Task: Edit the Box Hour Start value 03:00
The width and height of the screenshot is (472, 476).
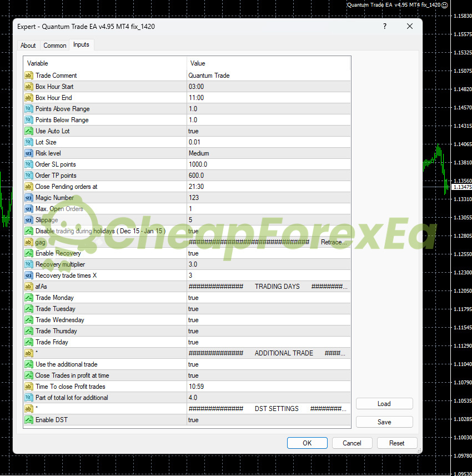Action: coord(269,87)
